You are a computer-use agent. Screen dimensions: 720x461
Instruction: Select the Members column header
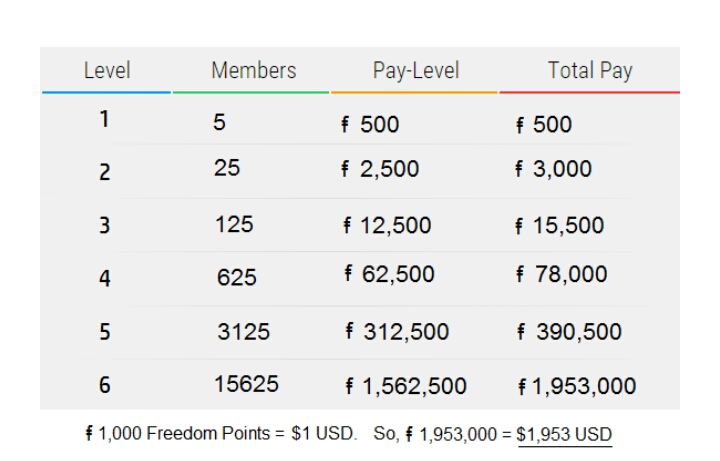[253, 71]
